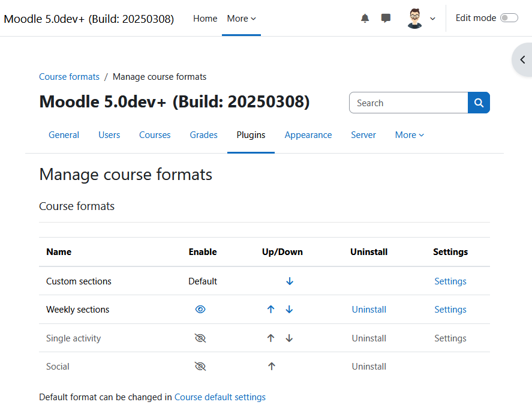532x420 pixels.
Task: Click the 'Social' name cell
Action: tap(58, 367)
